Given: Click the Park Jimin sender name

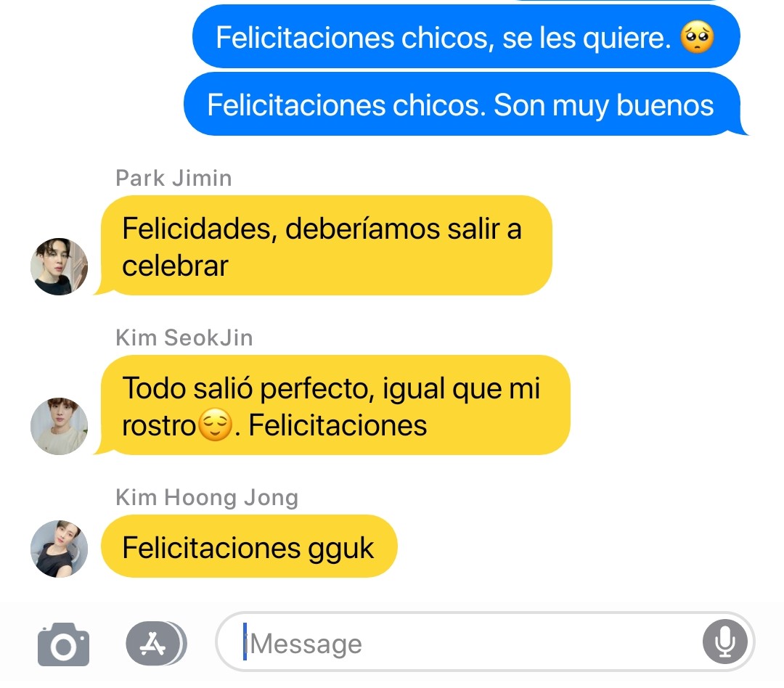Looking at the screenshot, I should (x=173, y=178).
